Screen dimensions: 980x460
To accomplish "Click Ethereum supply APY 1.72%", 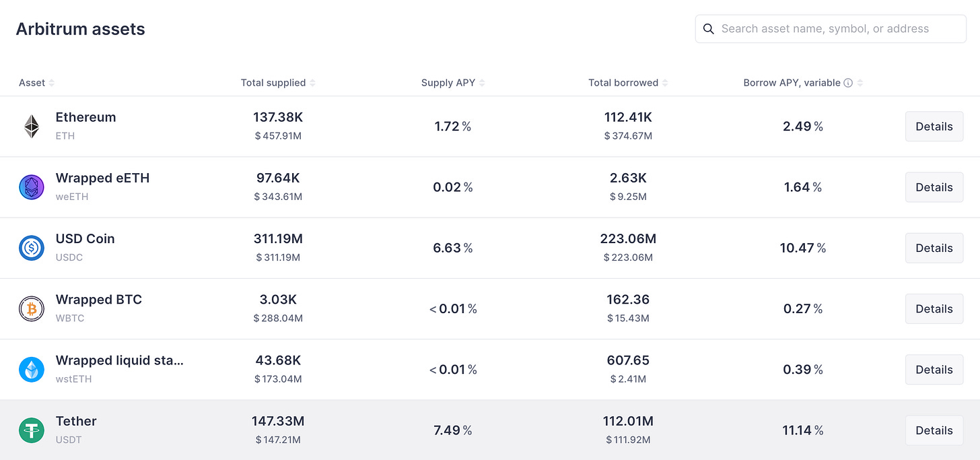I will tap(453, 127).
